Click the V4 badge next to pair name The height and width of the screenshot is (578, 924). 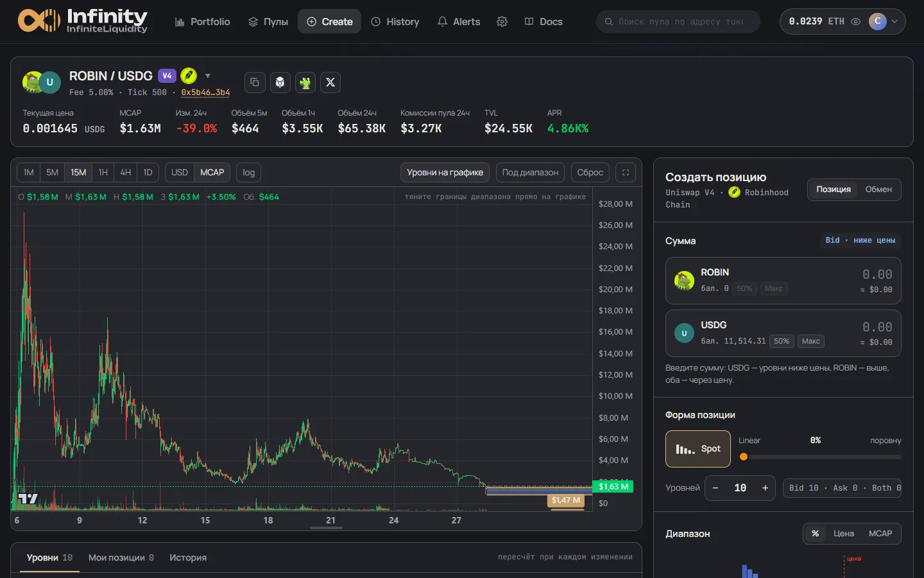tap(167, 76)
